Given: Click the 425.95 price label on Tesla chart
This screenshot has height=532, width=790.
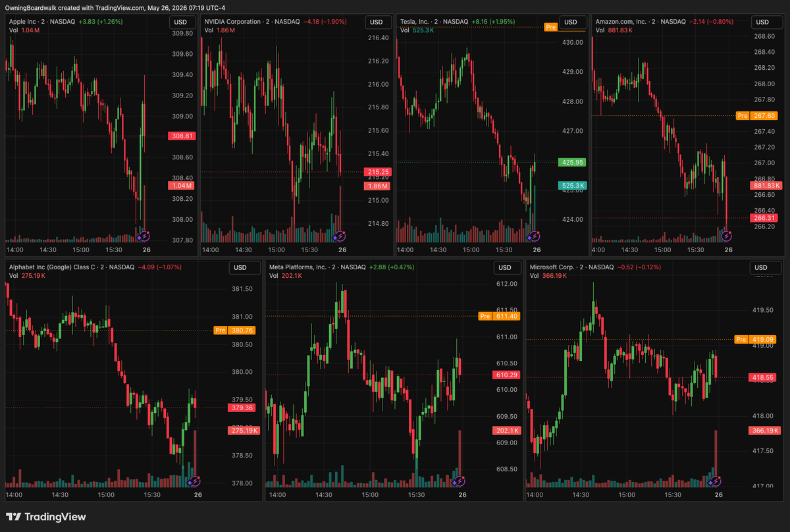Looking at the screenshot, I should pyautogui.click(x=571, y=162).
